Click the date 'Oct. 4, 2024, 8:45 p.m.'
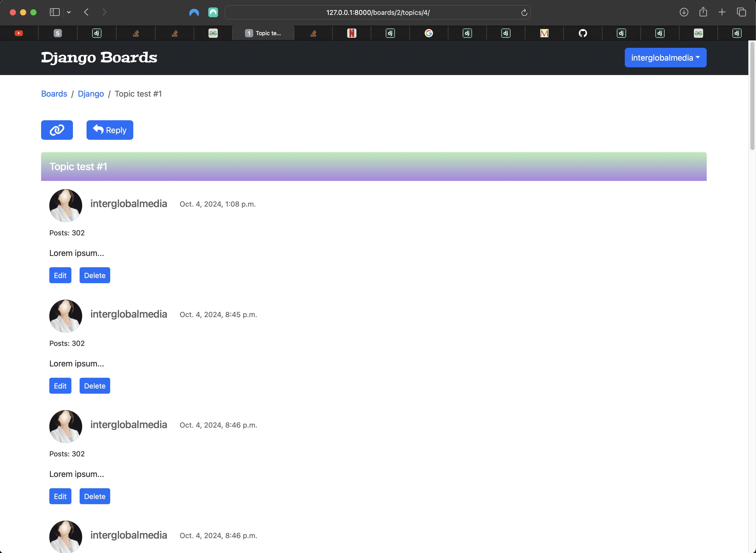756x553 pixels. pyautogui.click(x=218, y=315)
